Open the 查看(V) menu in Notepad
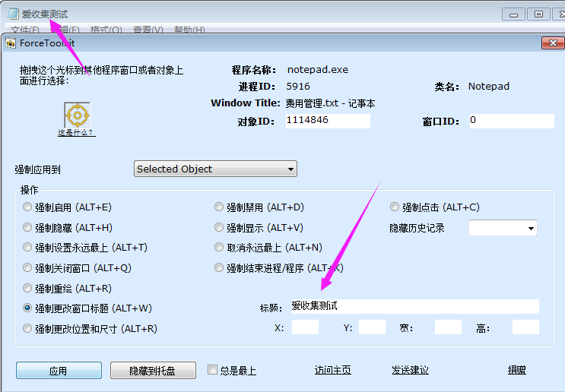The height and width of the screenshot is (392, 565). coord(148,30)
